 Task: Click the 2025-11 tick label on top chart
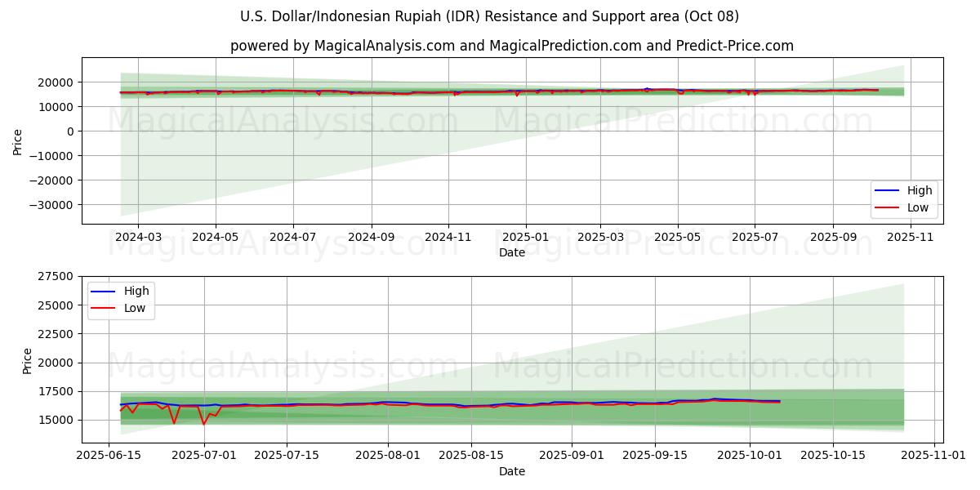click(x=910, y=236)
